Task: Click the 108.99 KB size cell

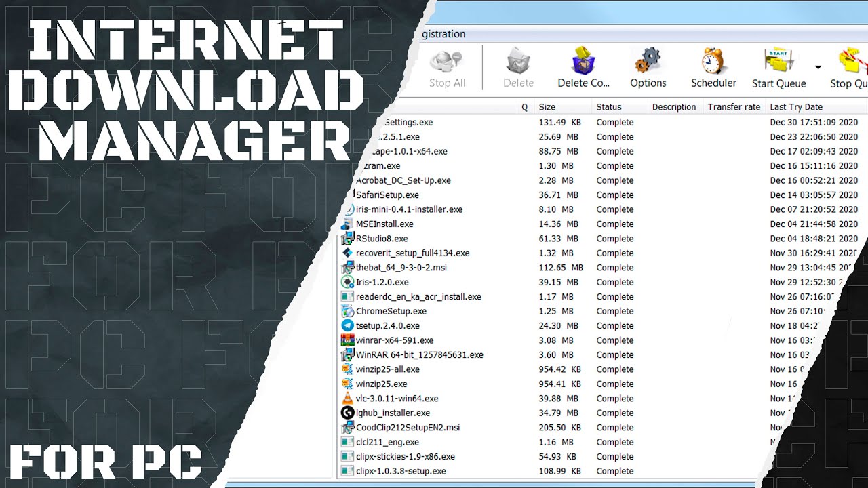Action: coord(559,471)
